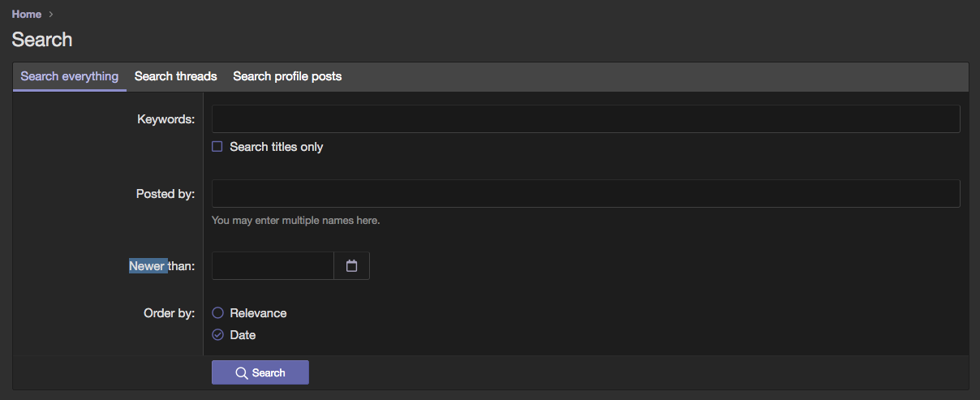Select the Search everything tab

pos(70,76)
